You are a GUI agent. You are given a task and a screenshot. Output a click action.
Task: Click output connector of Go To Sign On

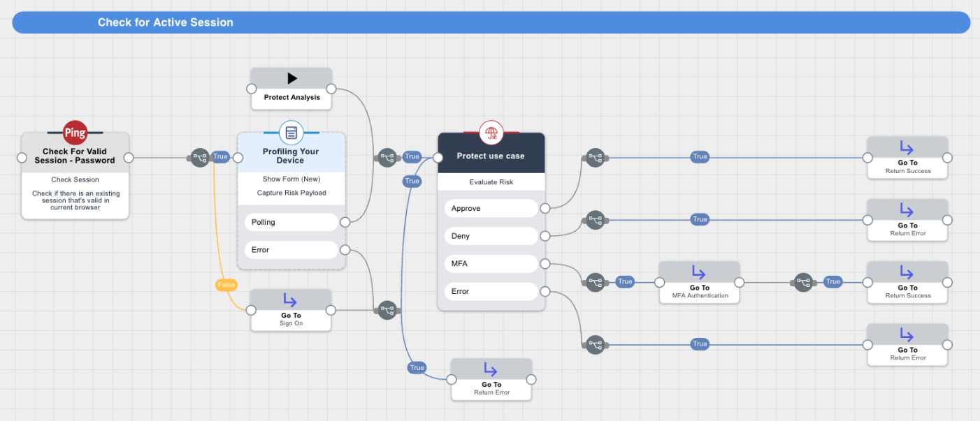tap(331, 310)
